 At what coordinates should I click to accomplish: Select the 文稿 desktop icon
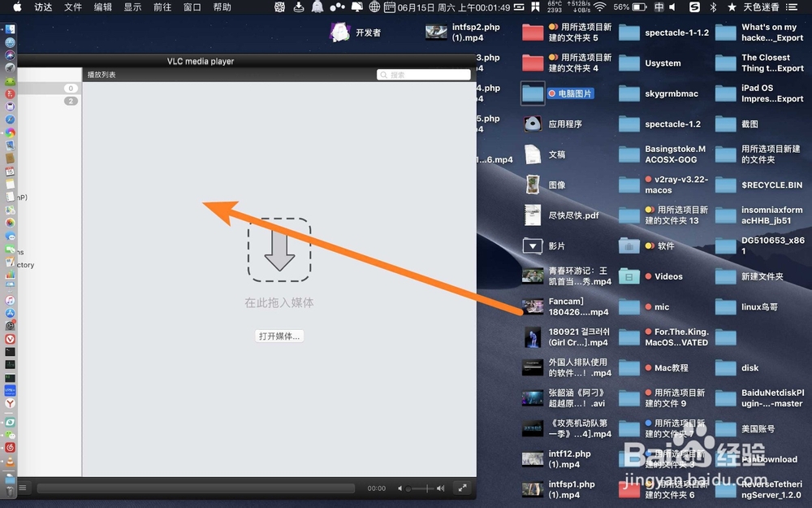(x=544, y=154)
